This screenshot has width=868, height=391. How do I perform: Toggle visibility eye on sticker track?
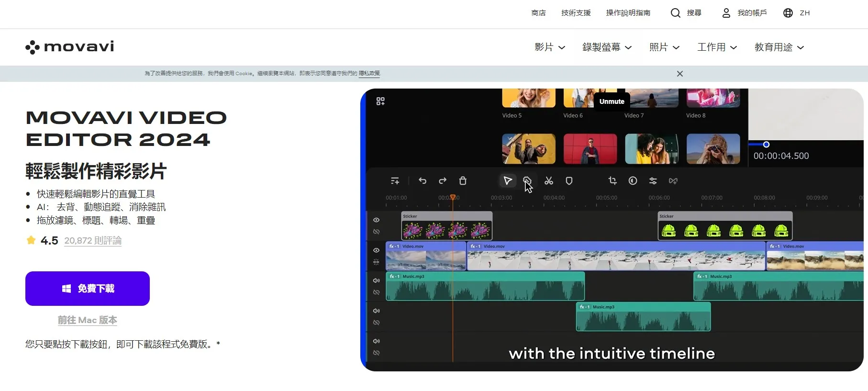pos(376,220)
